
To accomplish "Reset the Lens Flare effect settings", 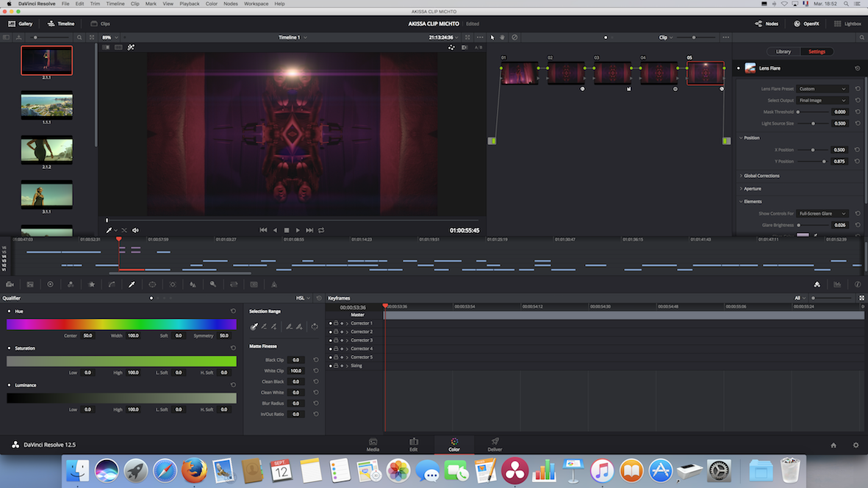I will 857,68.
